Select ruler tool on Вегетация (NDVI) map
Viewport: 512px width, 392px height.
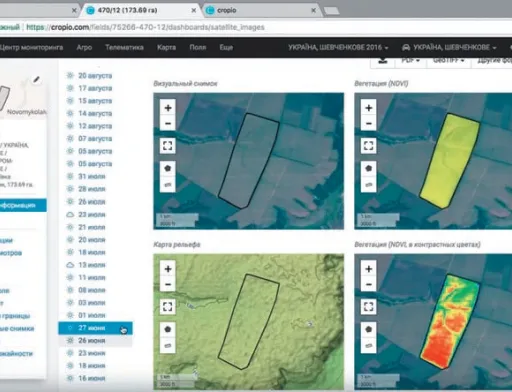point(369,184)
